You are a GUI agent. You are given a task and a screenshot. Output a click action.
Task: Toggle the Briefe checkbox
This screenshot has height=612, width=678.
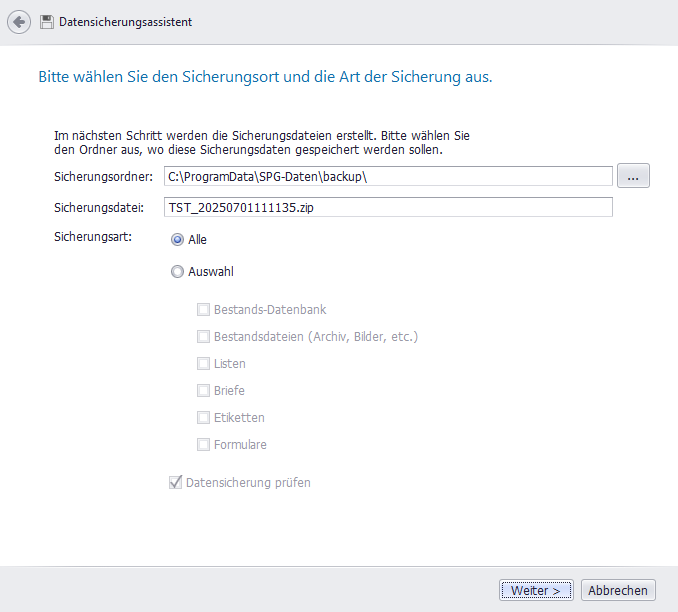point(204,391)
